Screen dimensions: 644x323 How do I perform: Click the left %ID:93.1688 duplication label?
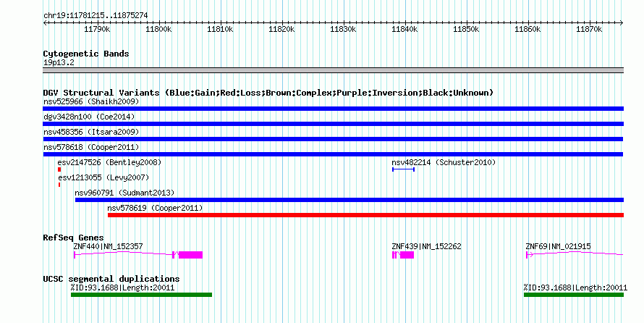pyautogui.click(x=122, y=288)
